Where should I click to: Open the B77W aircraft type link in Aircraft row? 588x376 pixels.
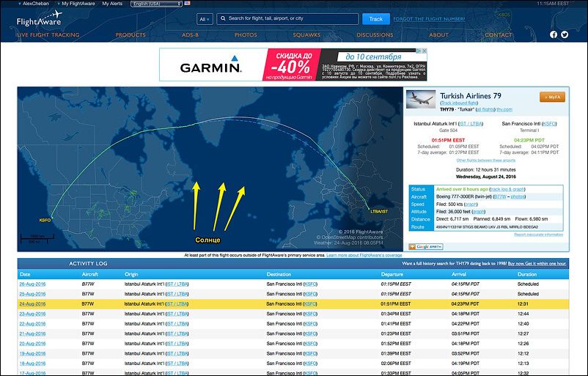pyautogui.click(x=500, y=197)
